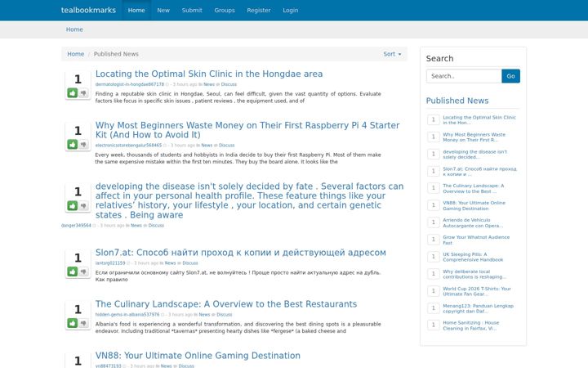Downvote the Raspberry Pi 4 Starter Kit post
This screenshot has height=368, width=588.
tap(83, 144)
